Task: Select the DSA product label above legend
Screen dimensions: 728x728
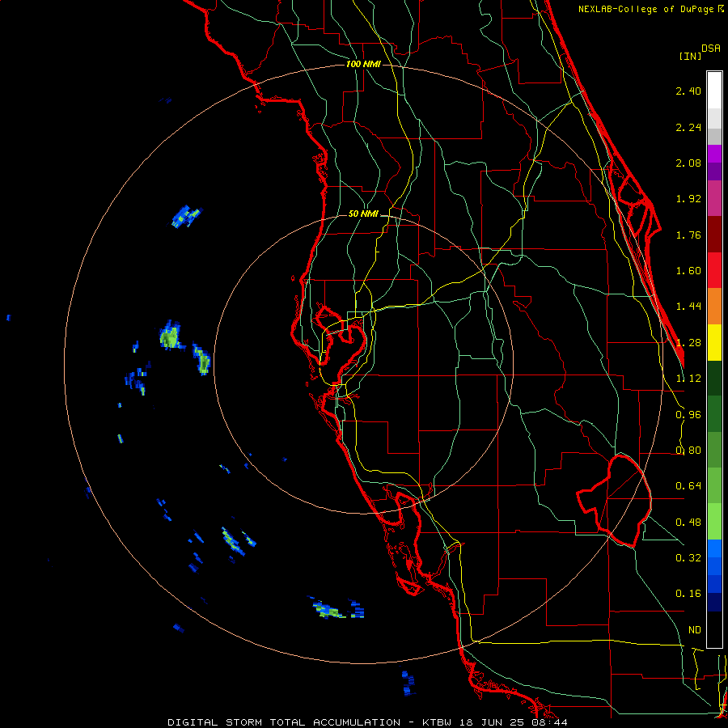Action: coord(711,49)
